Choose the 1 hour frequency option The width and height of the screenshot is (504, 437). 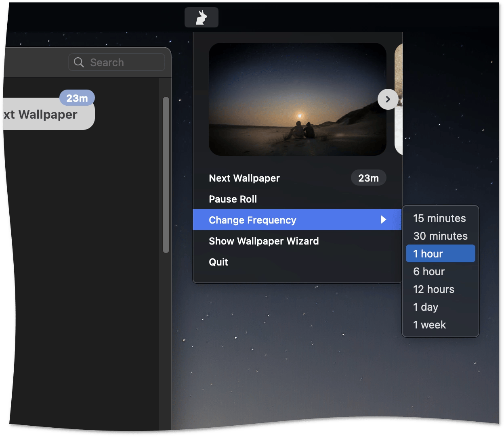pos(440,254)
